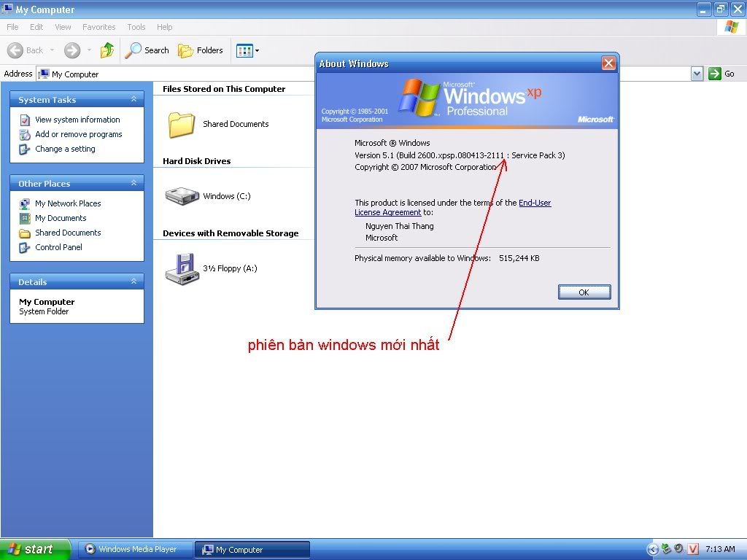The height and width of the screenshot is (560, 747).
Task: Open the Favorites menu
Action: (x=98, y=27)
